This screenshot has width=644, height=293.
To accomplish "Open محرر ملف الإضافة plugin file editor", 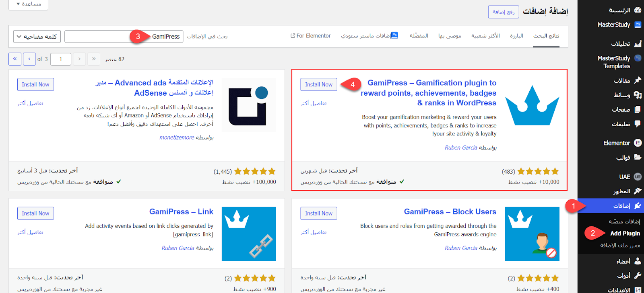I will pos(620,245).
